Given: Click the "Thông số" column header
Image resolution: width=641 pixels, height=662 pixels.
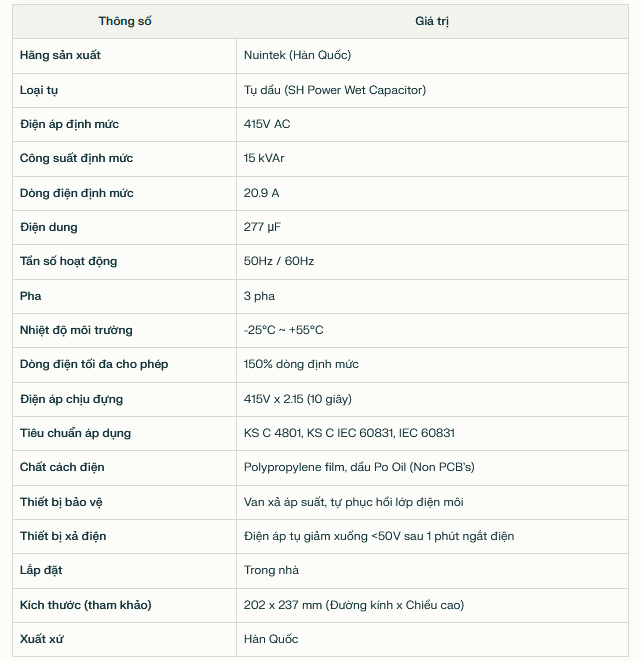Looking at the screenshot, I should (125, 21).
